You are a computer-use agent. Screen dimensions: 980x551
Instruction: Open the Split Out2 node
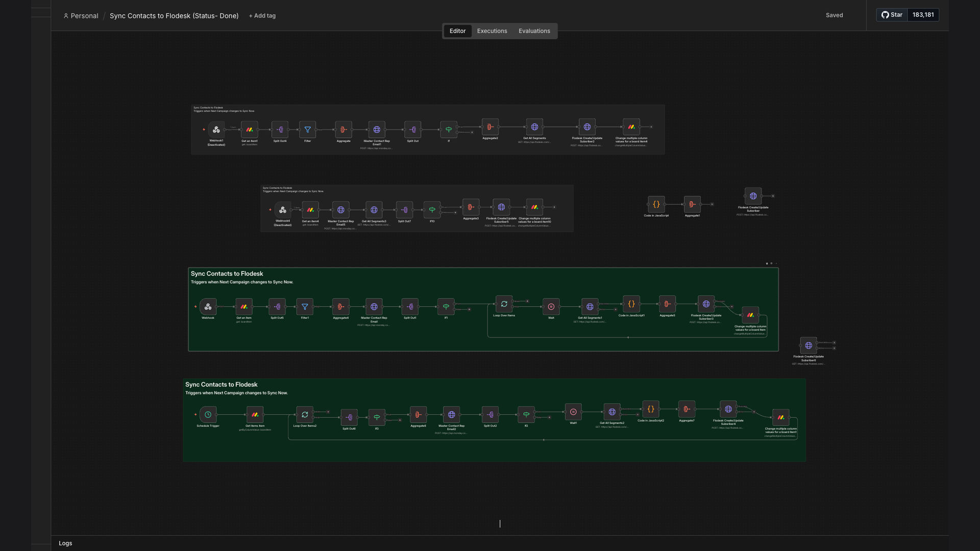tap(490, 415)
